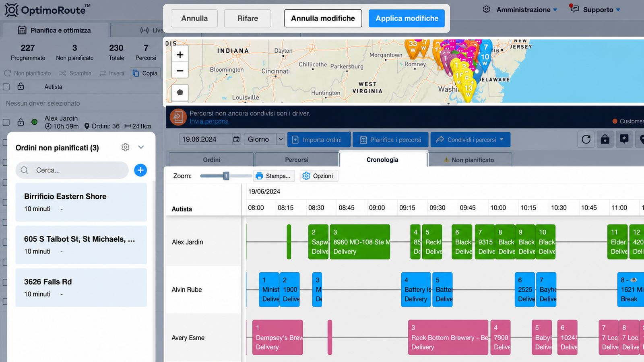Switch to the Live tab
This screenshot has height=362, width=644.
151,30
